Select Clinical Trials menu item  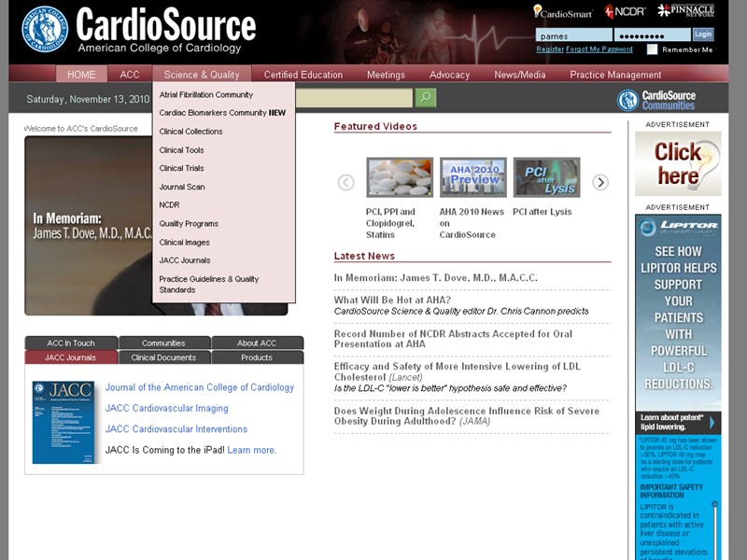click(181, 168)
